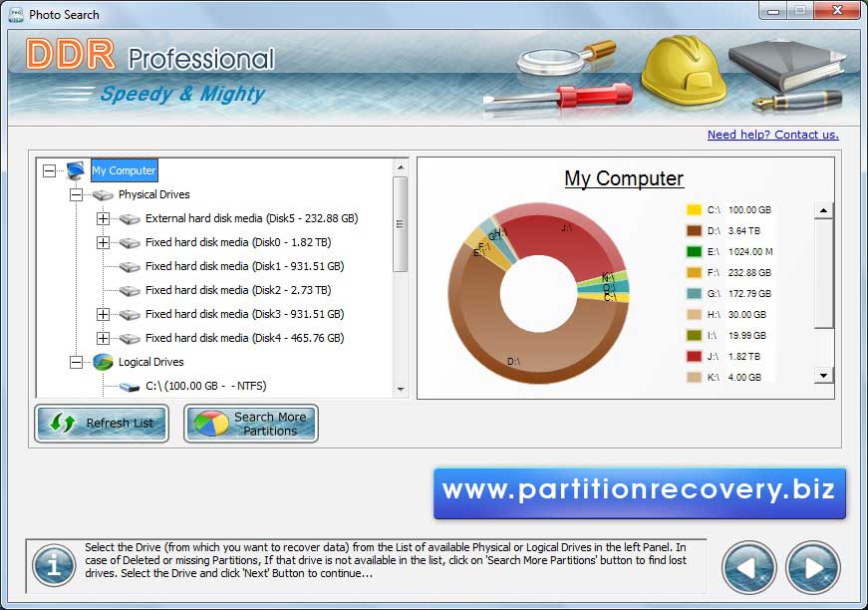Collapse the Logical Drives node
The width and height of the screenshot is (868, 610).
click(77, 362)
